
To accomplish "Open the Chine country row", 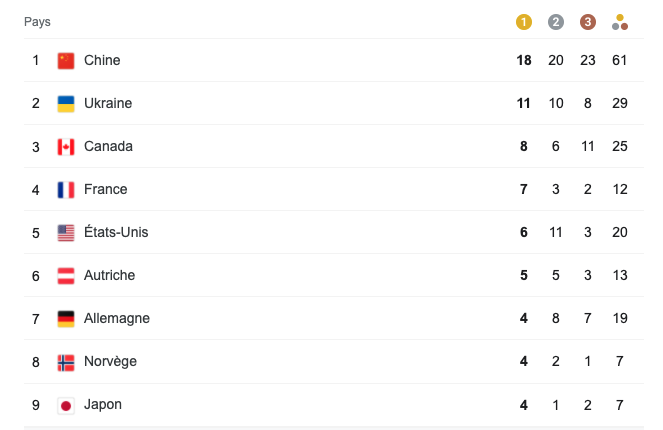I will [x=102, y=61].
